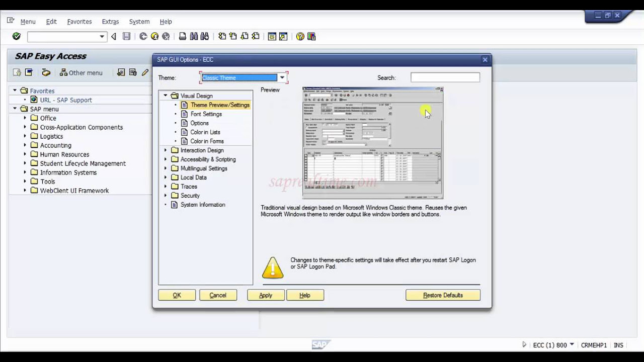Expand the Accessibility & Scripting node

pos(165,159)
